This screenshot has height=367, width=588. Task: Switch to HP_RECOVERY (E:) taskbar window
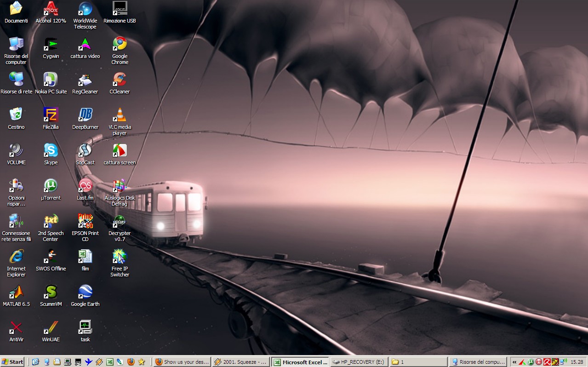(359, 362)
